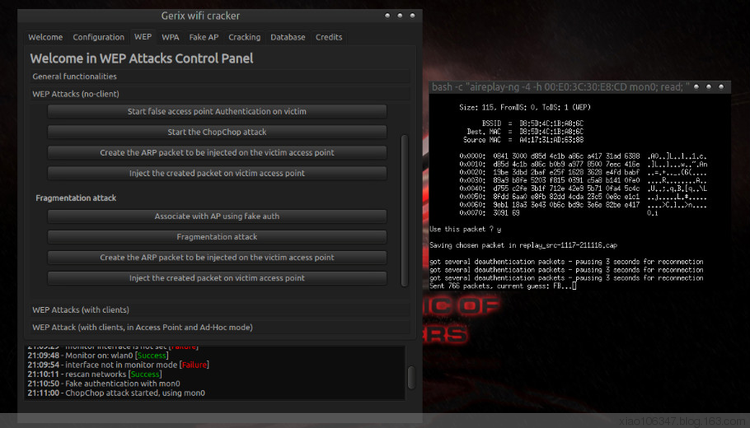Switch to the WPA tab
The image size is (750, 428).
click(x=170, y=37)
